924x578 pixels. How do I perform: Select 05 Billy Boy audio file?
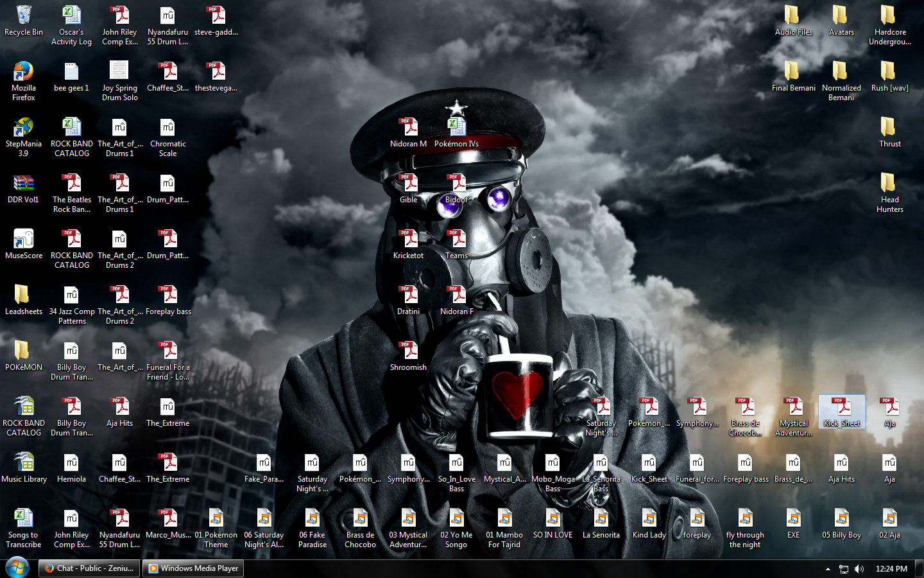pyautogui.click(x=841, y=524)
